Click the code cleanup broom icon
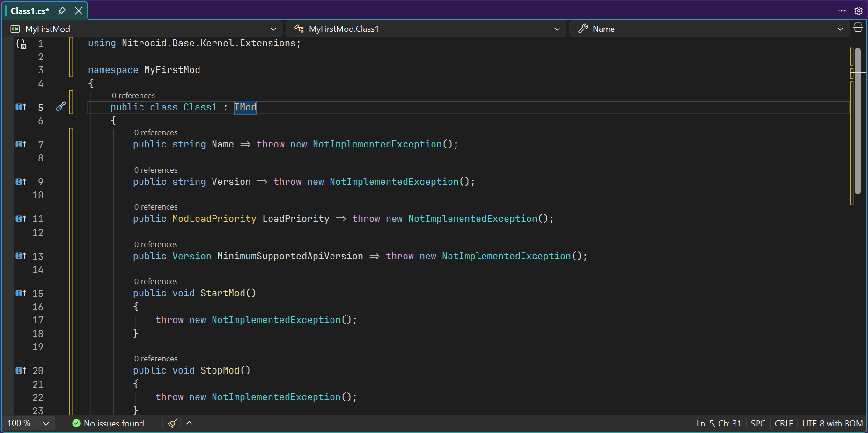868x433 pixels. click(x=173, y=423)
